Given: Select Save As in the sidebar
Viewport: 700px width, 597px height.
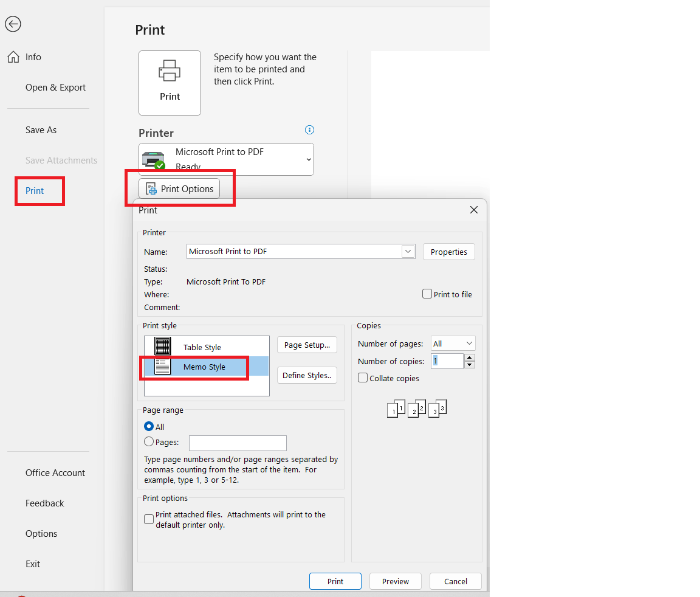Looking at the screenshot, I should click(41, 129).
